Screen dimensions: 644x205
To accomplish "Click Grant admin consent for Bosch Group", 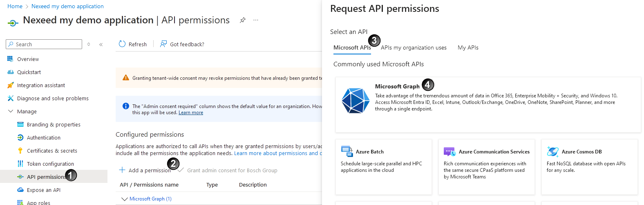I will coord(228,170).
